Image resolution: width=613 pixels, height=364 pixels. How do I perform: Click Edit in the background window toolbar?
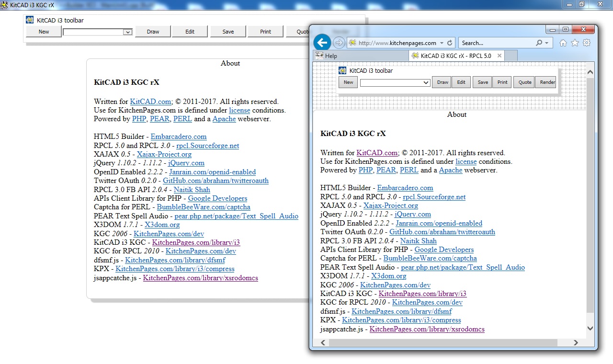190,32
